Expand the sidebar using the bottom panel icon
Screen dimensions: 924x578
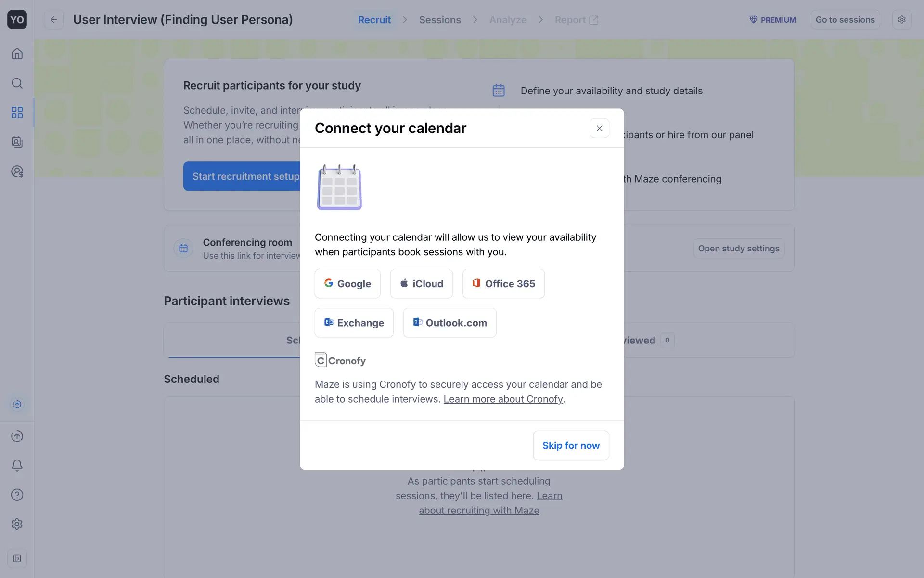point(17,558)
